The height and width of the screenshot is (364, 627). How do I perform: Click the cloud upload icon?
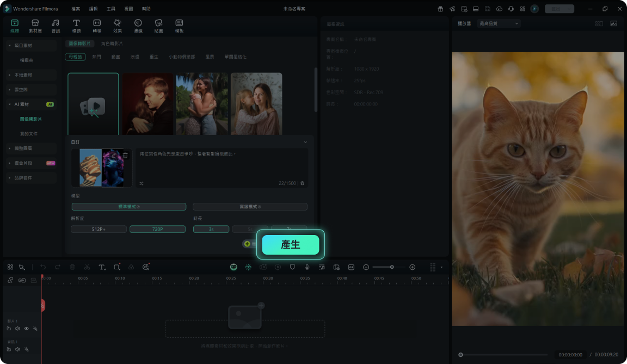(499, 9)
